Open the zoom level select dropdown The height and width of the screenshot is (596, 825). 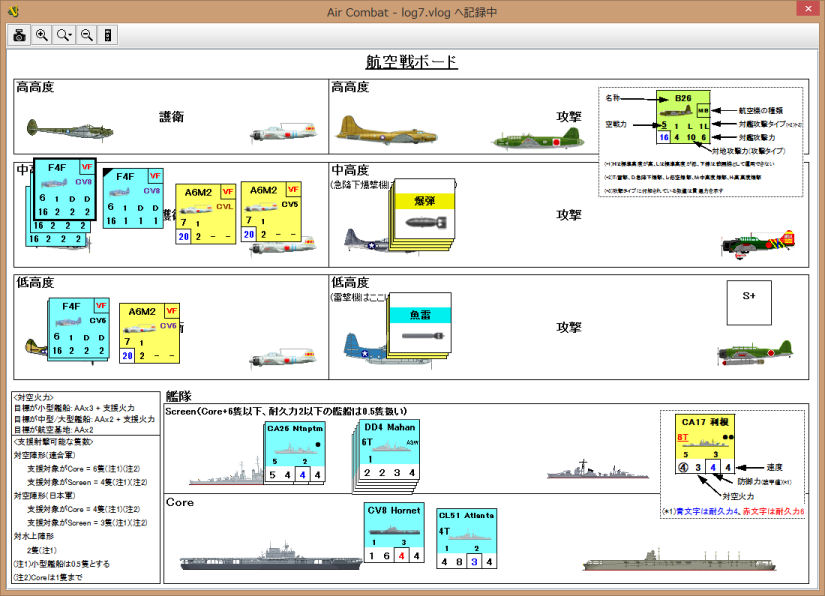pos(64,35)
